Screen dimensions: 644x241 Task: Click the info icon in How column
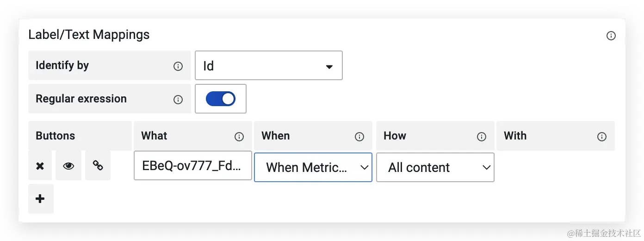click(482, 137)
